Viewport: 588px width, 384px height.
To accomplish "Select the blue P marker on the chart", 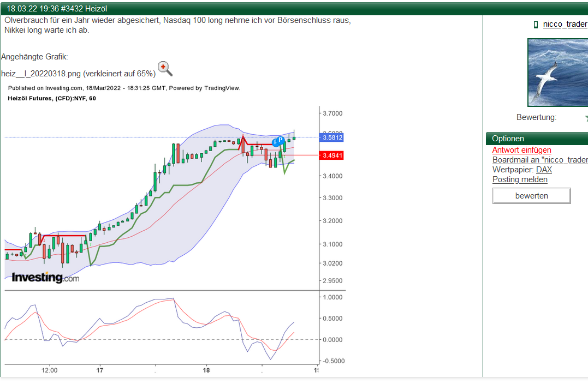I will coord(281,141).
